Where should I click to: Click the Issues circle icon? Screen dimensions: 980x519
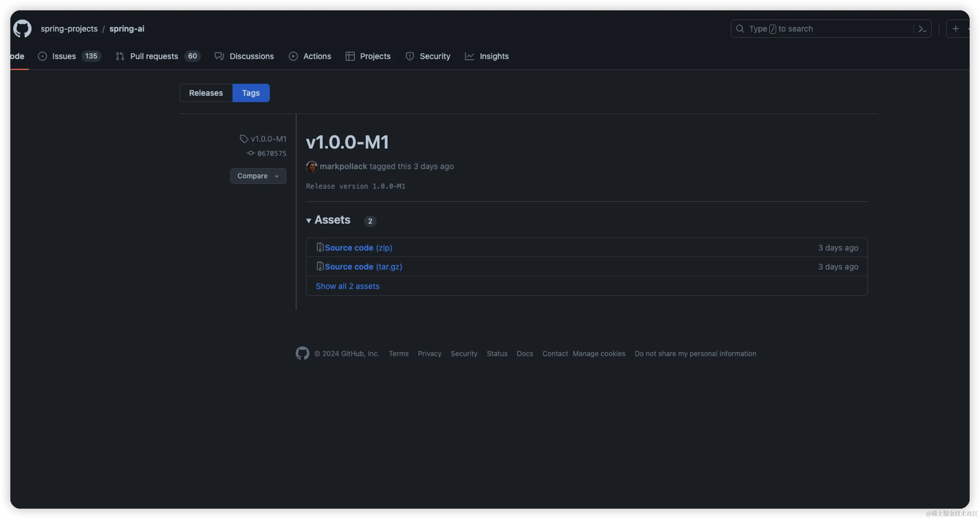coord(42,56)
